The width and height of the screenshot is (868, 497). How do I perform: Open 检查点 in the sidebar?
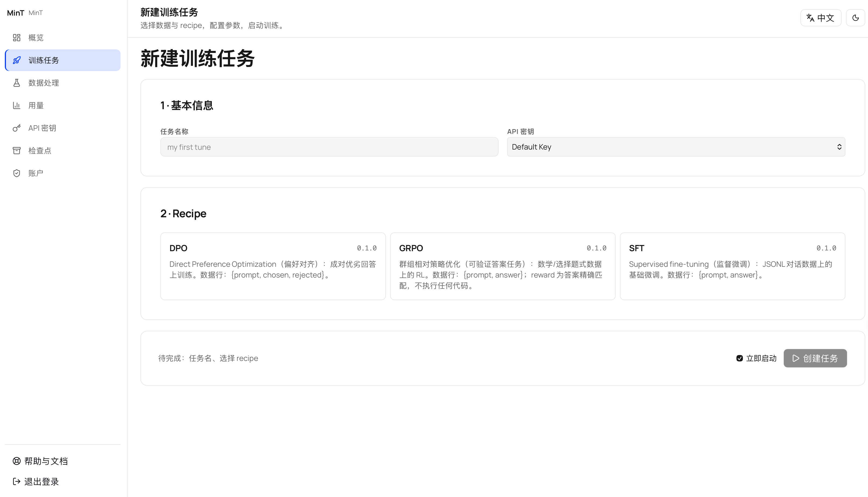click(63, 151)
